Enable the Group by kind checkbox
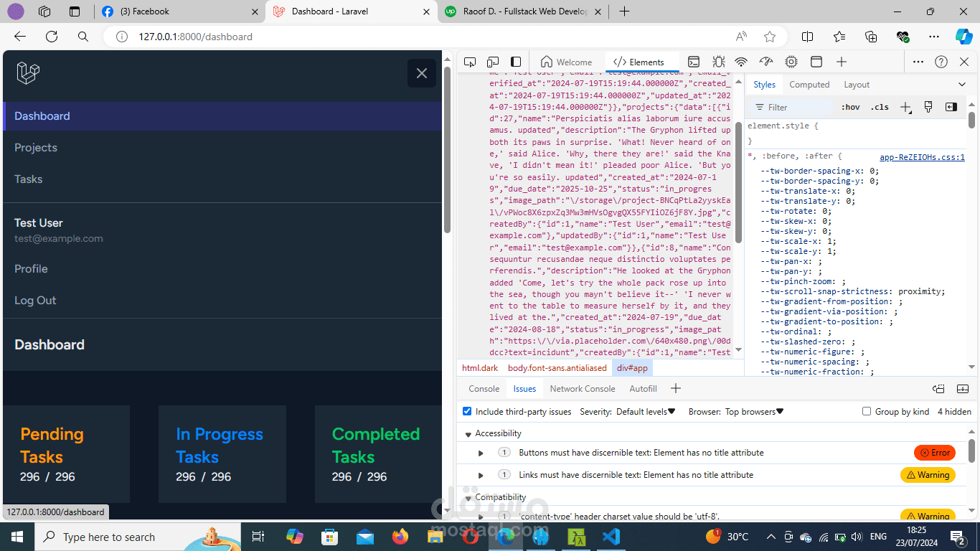The width and height of the screenshot is (980, 551). pos(867,411)
